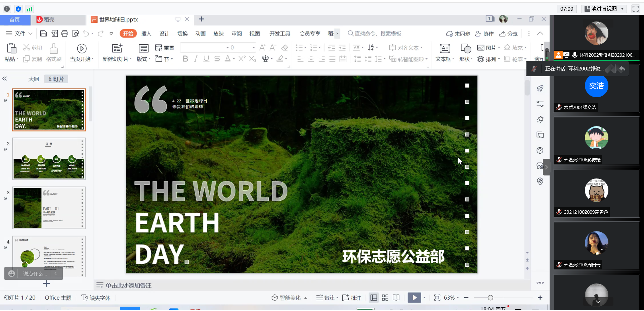Click the Print icon in quick toolbar
The width and height of the screenshot is (644, 311).
pyautogui.click(x=65, y=34)
